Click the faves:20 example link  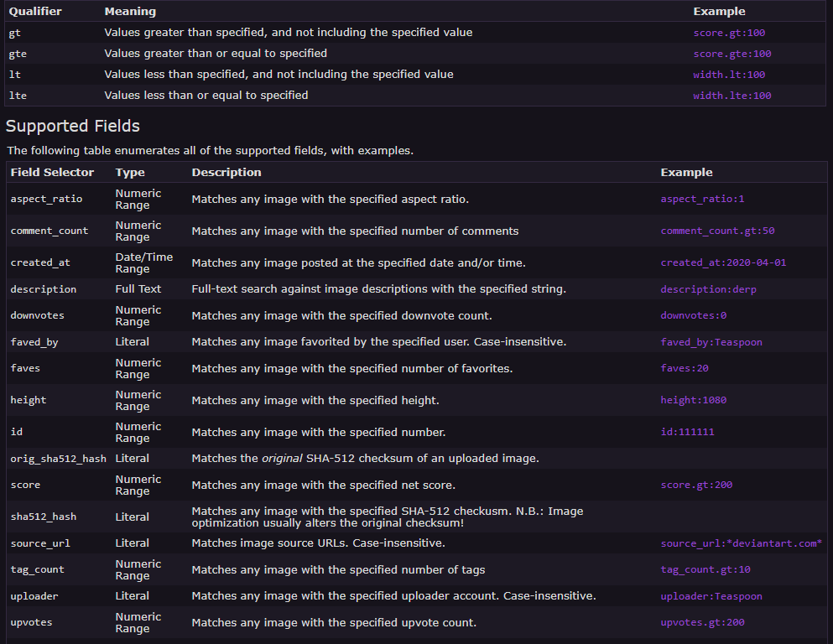pos(685,369)
